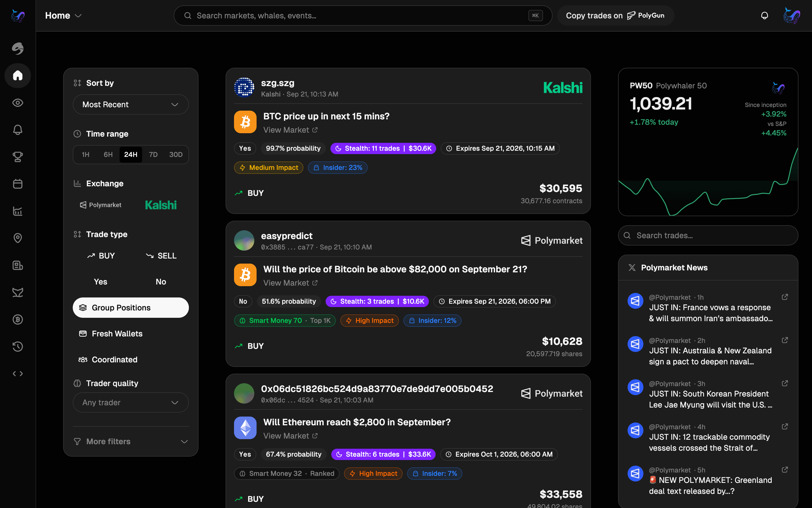The image size is (812, 508).
Task: Enable the Fresh Wallets filter
Action: tap(131, 334)
